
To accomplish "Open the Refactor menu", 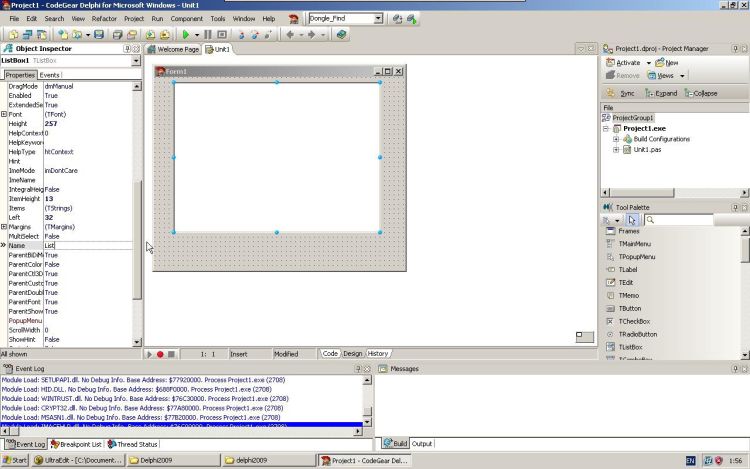I will click(x=104, y=19).
